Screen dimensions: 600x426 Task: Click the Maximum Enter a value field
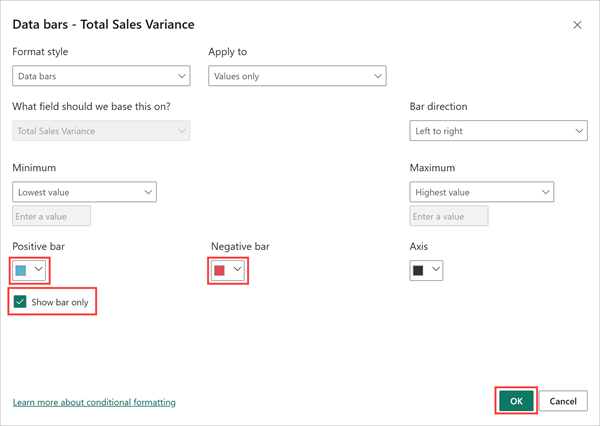[449, 216]
